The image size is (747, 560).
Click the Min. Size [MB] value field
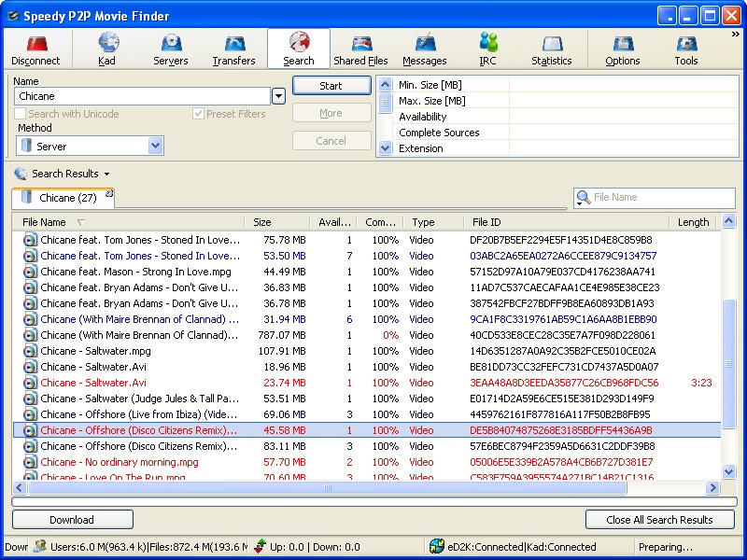[x=623, y=85]
